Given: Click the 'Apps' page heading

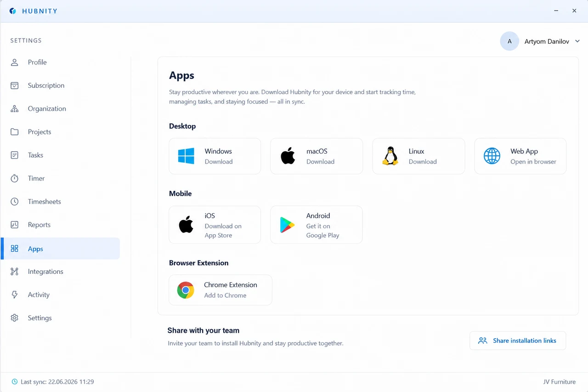Looking at the screenshot, I should 181,76.
